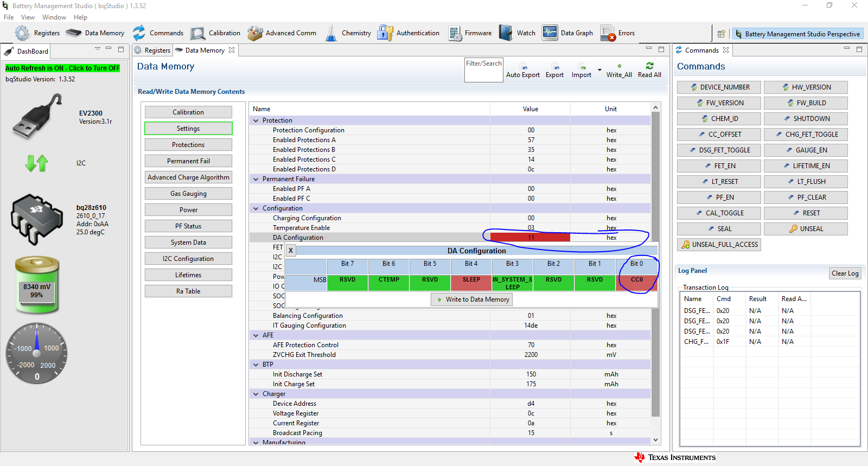Open the Commands toolbar view
The height and width of the screenshot is (466, 868).
(x=158, y=33)
